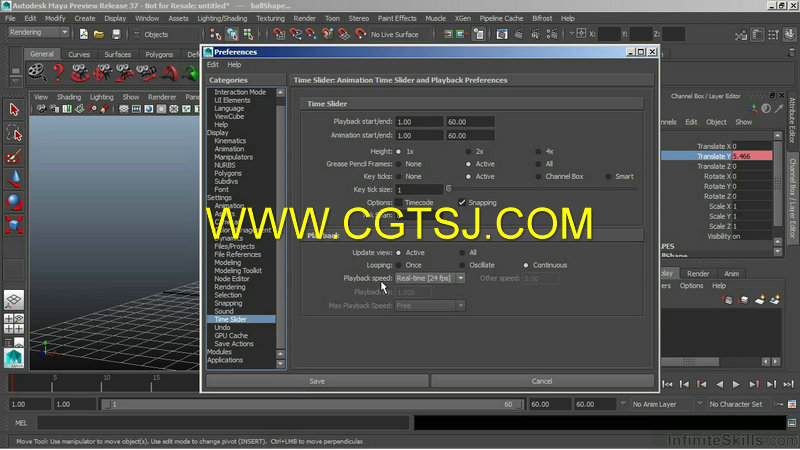Select the Rotate tool sphere icon
This screenshot has width=800, height=450.
coord(14,202)
